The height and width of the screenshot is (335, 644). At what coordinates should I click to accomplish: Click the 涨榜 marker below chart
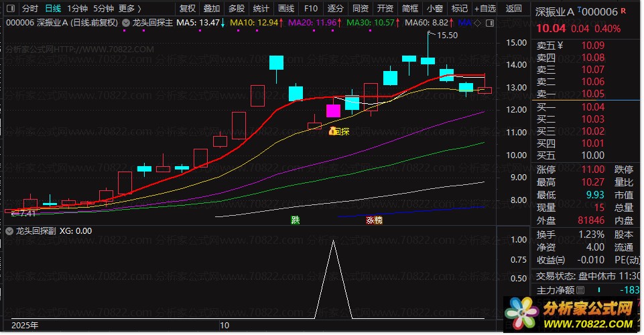[374, 220]
